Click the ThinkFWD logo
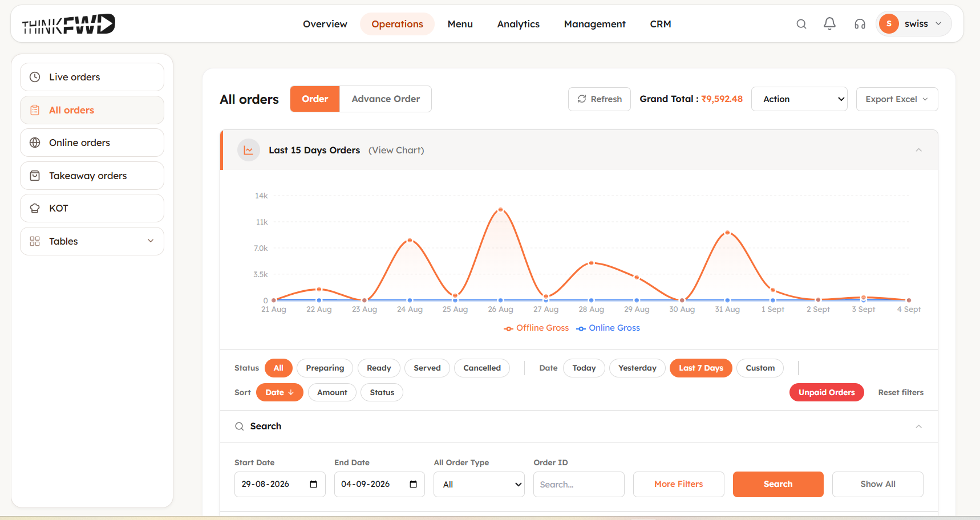 pyautogui.click(x=68, y=24)
